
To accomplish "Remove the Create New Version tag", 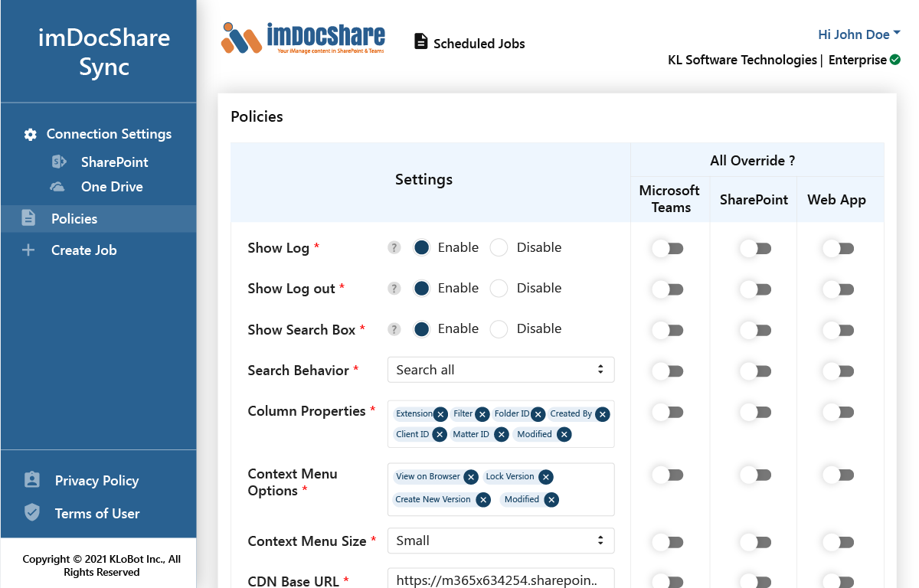I will click(x=483, y=500).
